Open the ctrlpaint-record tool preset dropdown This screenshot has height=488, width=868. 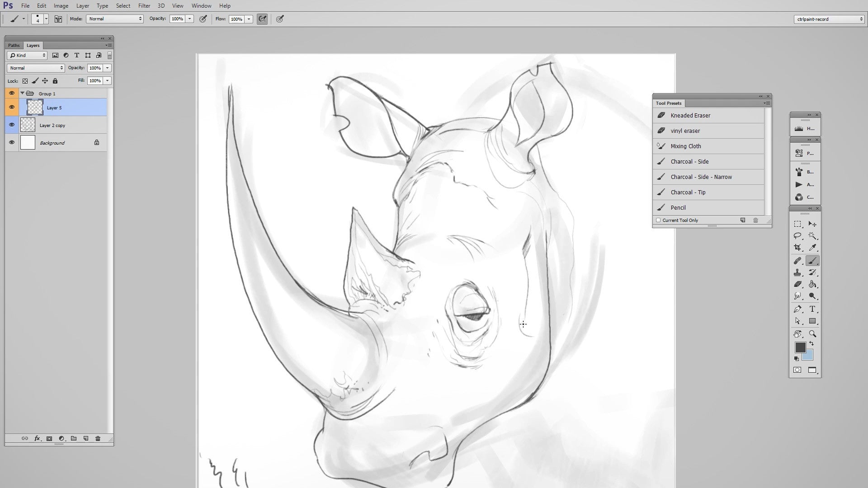pos(829,19)
